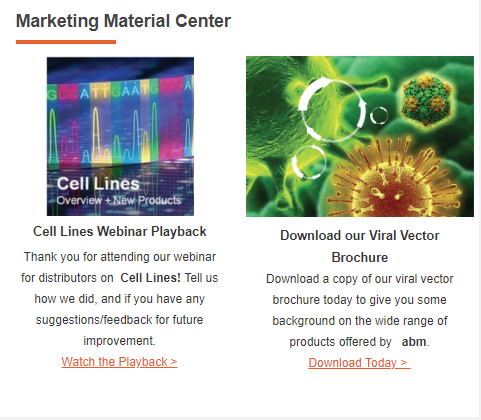Click the "Marketing Material Center" heading

click(x=123, y=21)
